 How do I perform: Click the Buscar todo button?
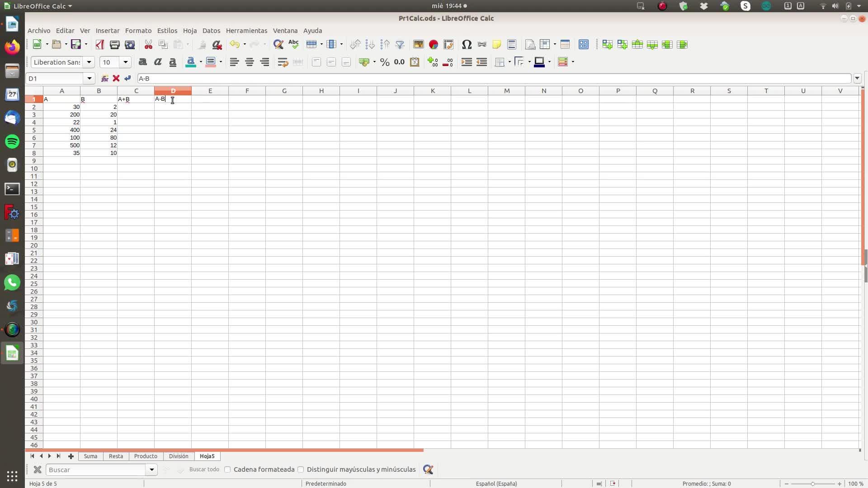pyautogui.click(x=204, y=469)
